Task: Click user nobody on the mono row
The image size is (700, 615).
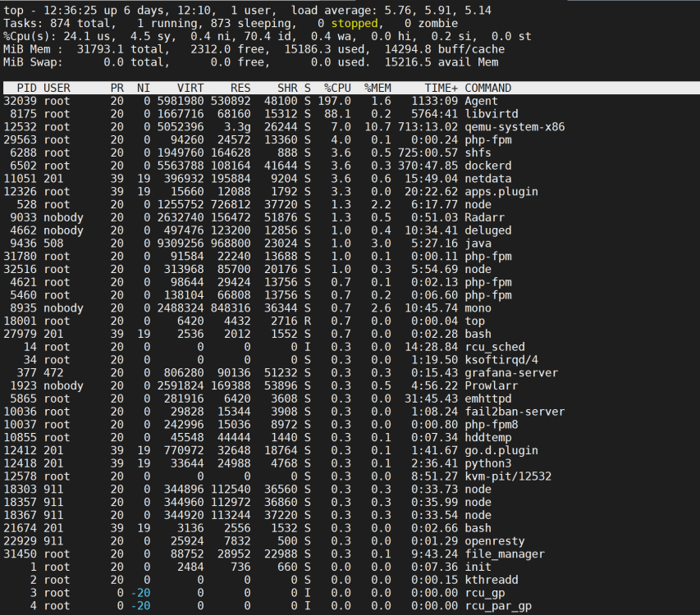Action: 63,307
